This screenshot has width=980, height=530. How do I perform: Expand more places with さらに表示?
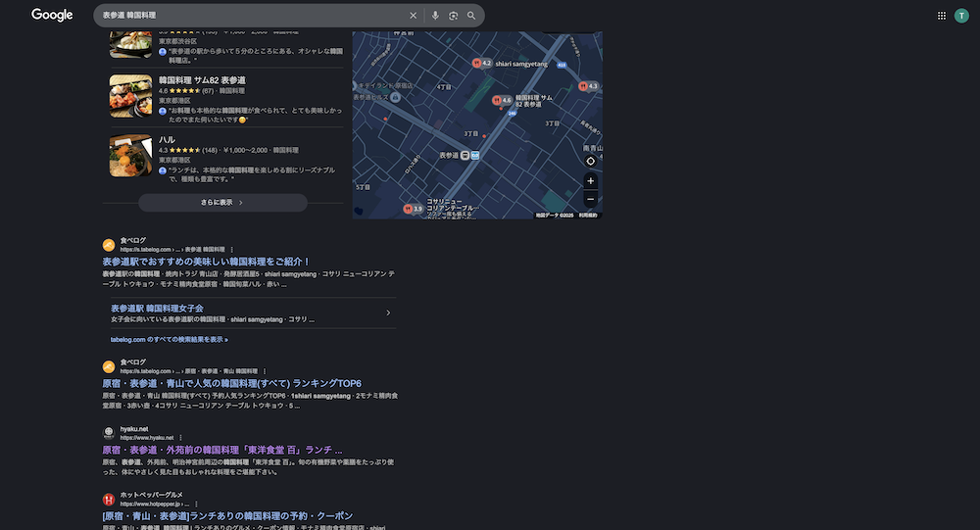coord(222,203)
